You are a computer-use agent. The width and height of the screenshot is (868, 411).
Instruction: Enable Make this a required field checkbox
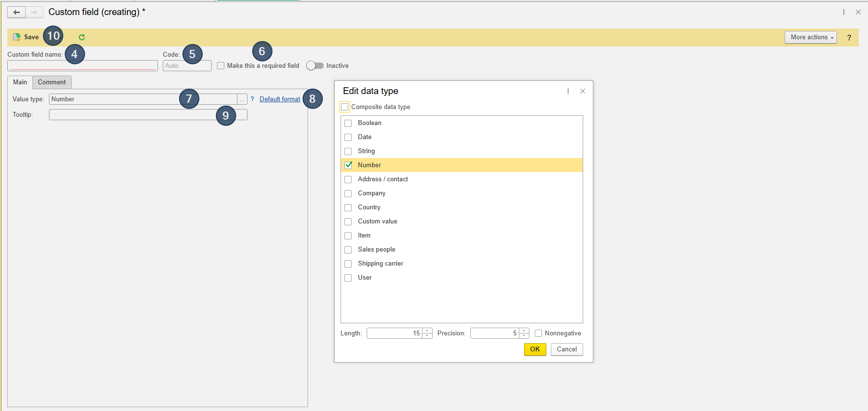tap(221, 66)
